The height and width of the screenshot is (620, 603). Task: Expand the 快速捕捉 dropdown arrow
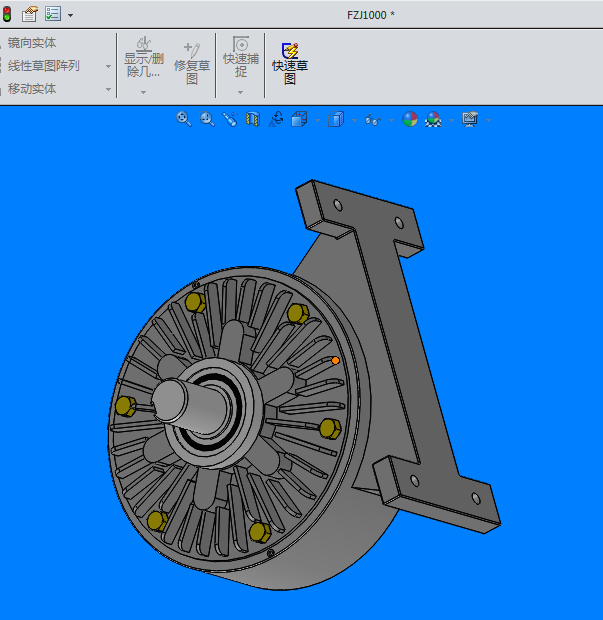[241, 92]
